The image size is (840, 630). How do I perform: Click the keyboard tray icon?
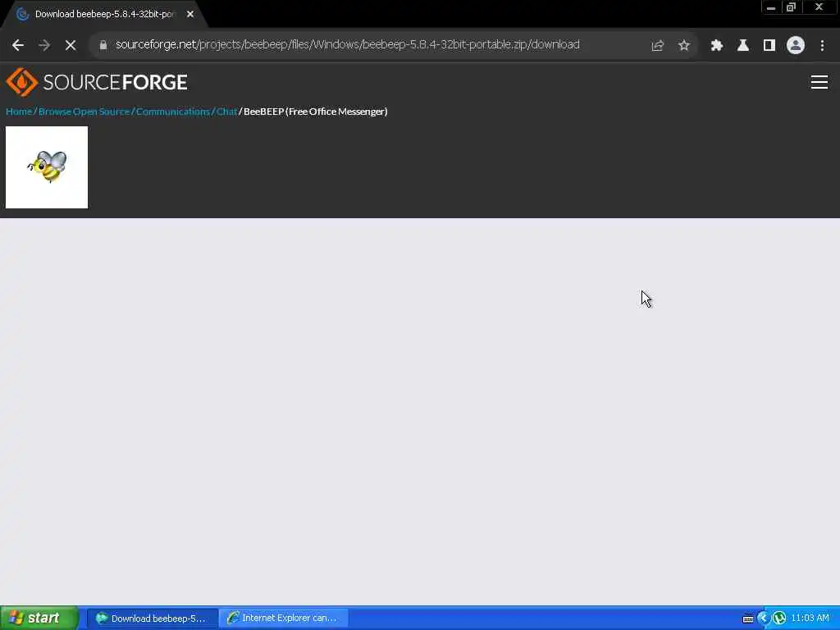pyautogui.click(x=748, y=619)
